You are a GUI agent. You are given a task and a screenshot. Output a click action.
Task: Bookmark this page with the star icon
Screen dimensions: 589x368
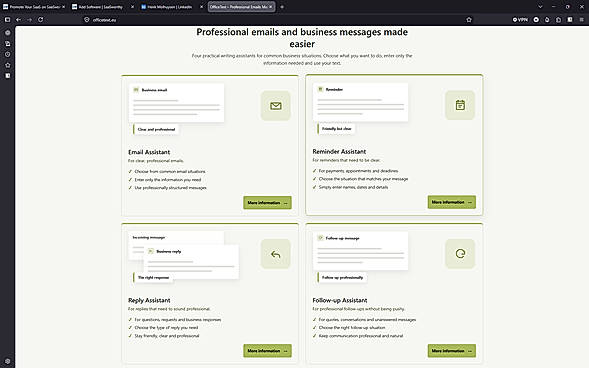(469, 20)
